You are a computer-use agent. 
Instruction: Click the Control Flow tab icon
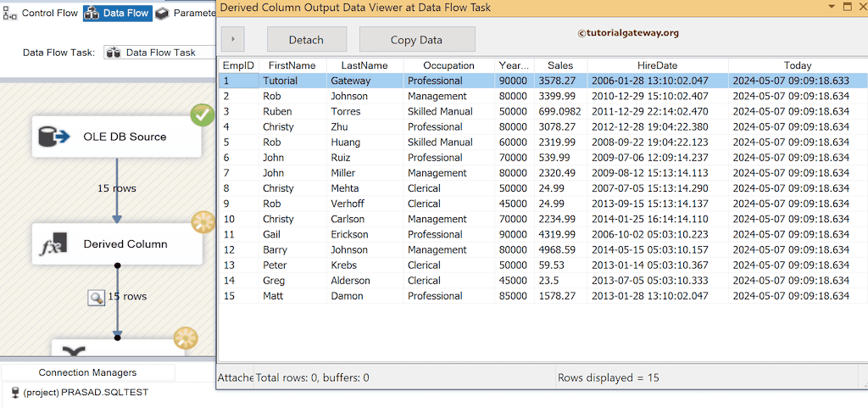tap(10, 14)
